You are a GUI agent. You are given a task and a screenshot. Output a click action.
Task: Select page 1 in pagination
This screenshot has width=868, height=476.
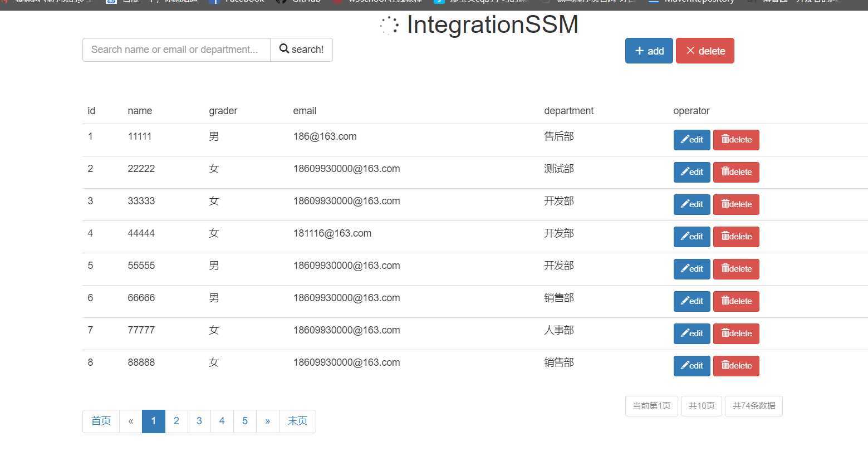click(154, 421)
